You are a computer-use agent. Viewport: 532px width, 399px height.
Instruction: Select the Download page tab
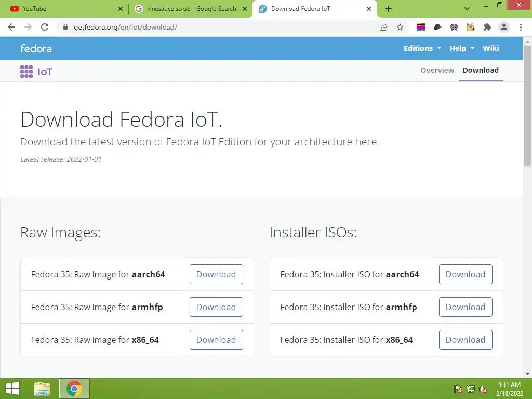pyautogui.click(x=481, y=70)
